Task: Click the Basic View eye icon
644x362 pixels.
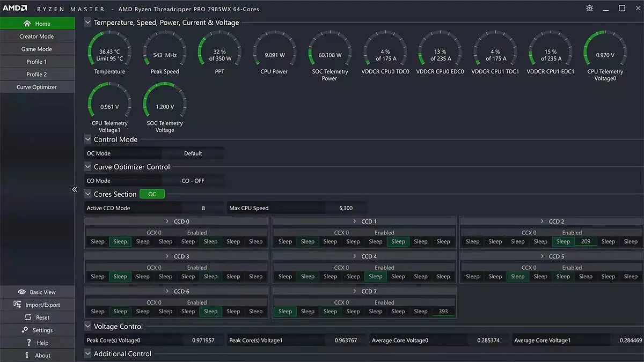Action: click(x=22, y=292)
